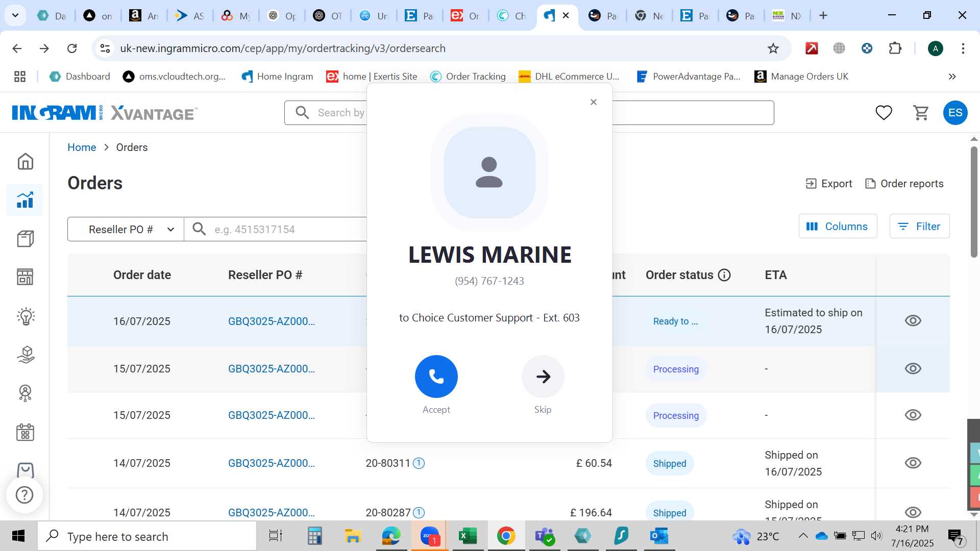Image resolution: width=980 pixels, height=551 pixels.
Task: Open the Order Tracking bookmark
Action: click(468, 77)
